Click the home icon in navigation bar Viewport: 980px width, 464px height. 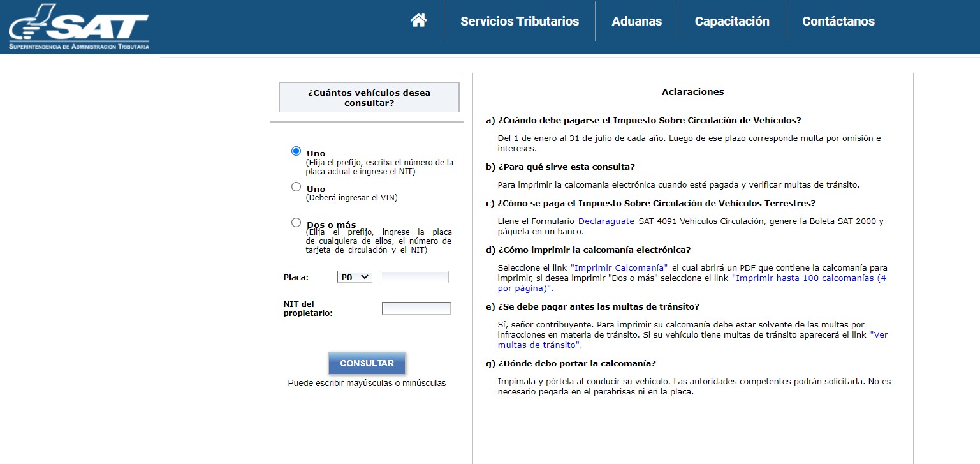[418, 21]
